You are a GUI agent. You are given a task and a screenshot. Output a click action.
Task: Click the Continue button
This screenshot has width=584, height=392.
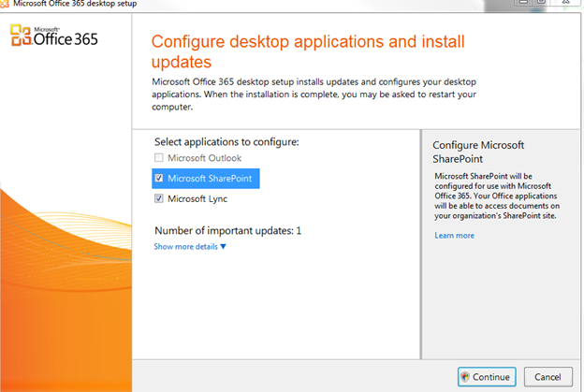(487, 377)
